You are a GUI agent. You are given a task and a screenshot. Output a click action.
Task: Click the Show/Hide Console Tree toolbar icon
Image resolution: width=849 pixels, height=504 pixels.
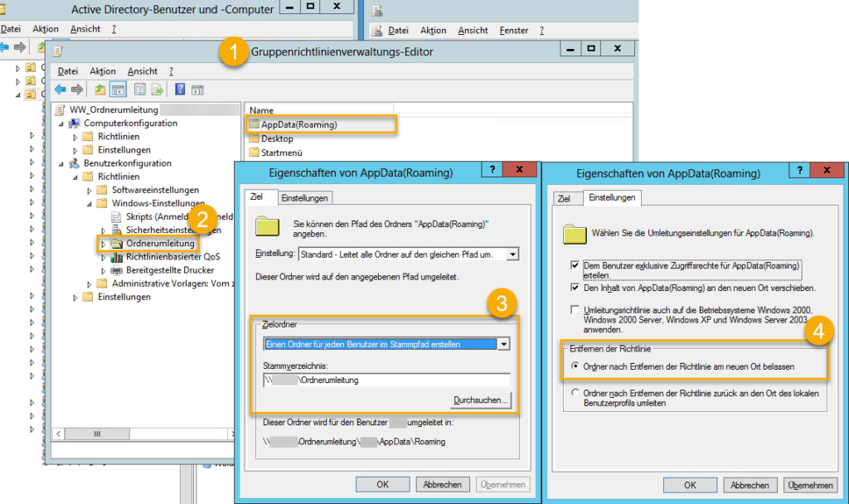click(x=119, y=90)
